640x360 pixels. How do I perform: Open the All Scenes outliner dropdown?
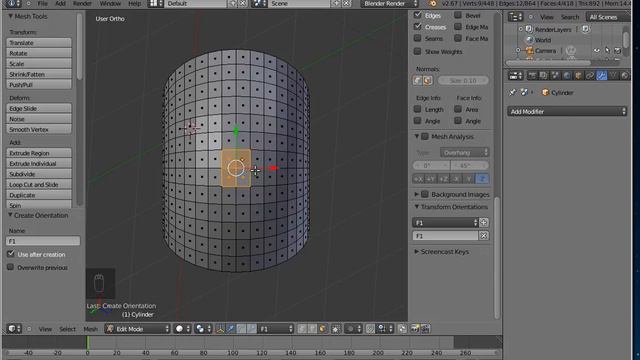(x=608, y=17)
